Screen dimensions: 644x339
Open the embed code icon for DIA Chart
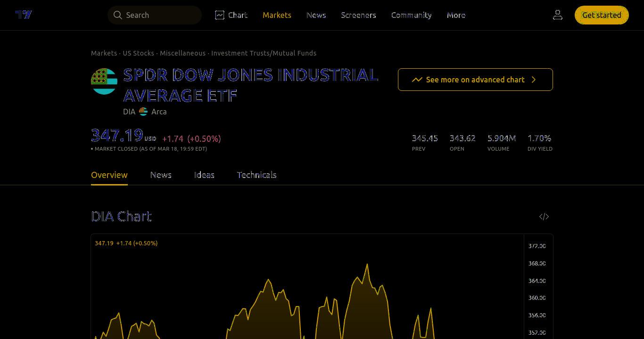tap(544, 217)
